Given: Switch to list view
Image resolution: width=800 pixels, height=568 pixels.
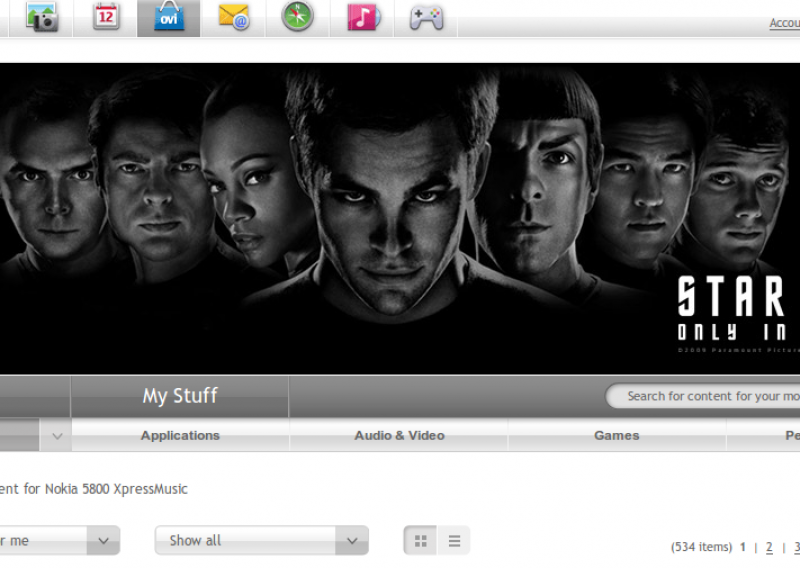Looking at the screenshot, I should click(x=454, y=540).
